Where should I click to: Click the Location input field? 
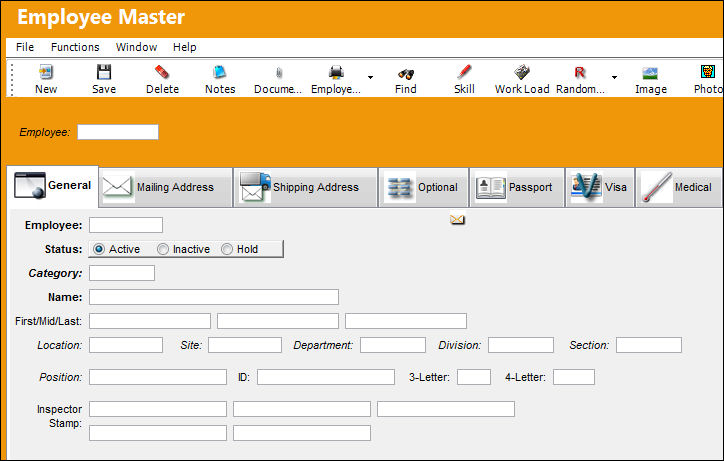126,345
